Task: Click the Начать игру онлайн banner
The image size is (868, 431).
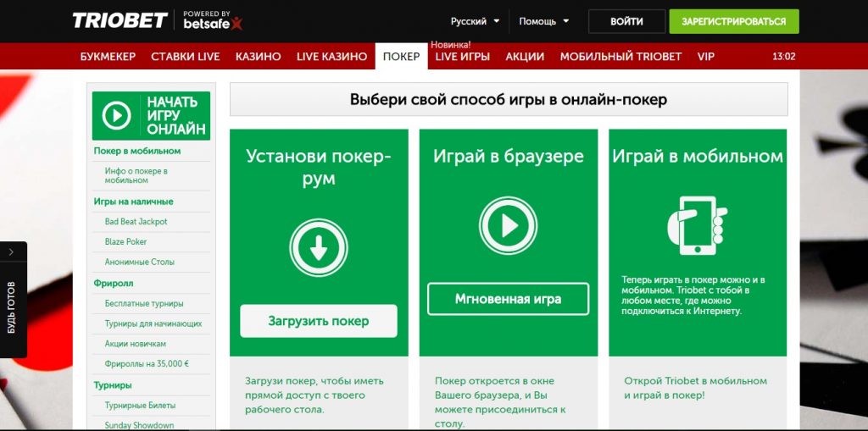Action: coord(151,116)
